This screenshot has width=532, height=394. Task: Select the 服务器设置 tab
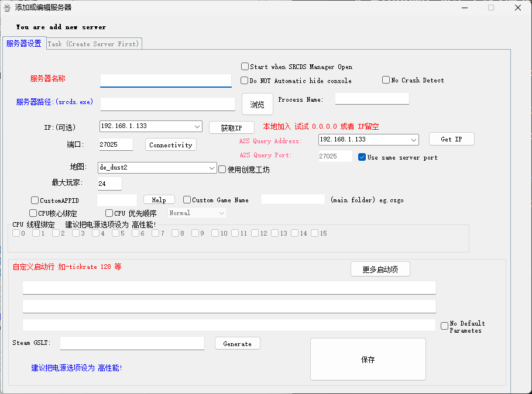click(x=24, y=43)
